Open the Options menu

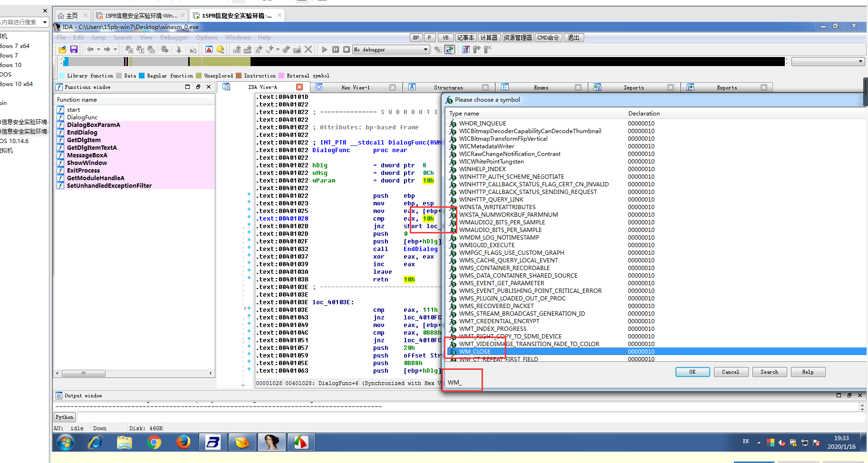207,38
